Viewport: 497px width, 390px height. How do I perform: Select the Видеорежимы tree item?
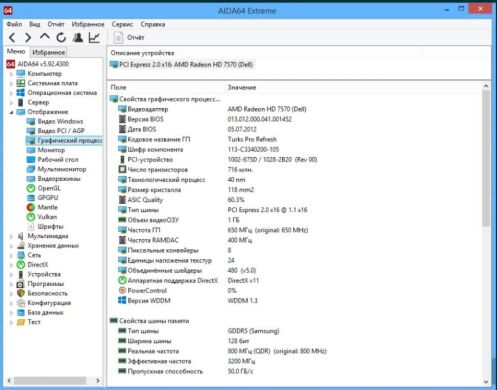[59, 179]
